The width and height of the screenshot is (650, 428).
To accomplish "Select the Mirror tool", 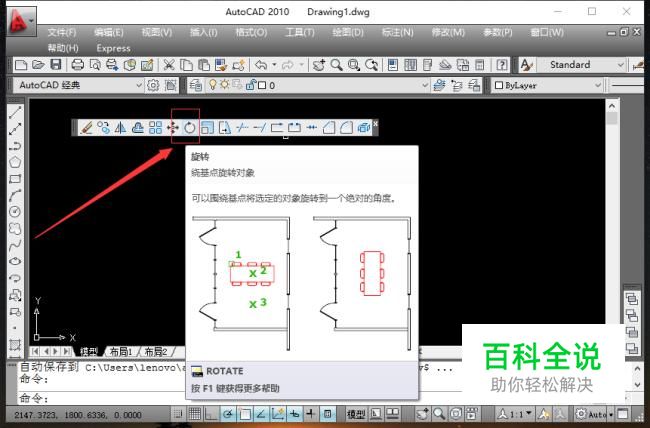I will point(120,128).
